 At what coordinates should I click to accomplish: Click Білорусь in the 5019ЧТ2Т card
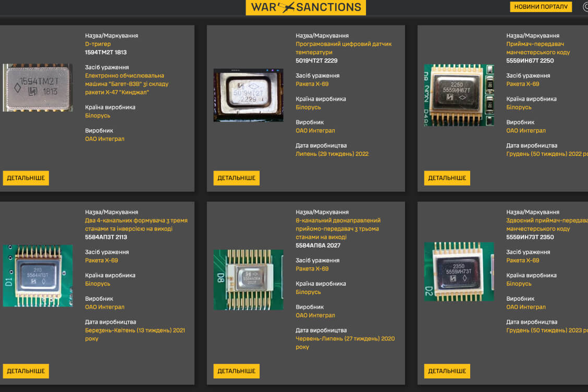tap(308, 107)
